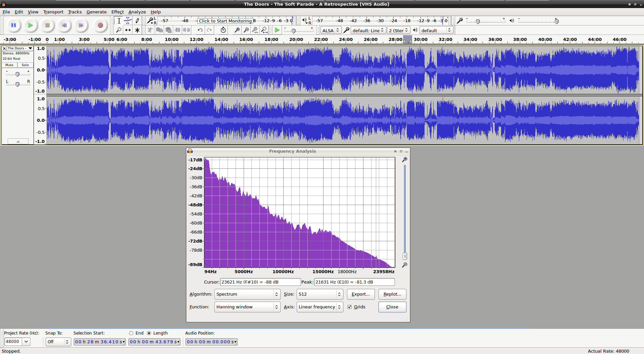Click to Start Monitoring meter
This screenshot has height=354, width=644.
(225, 21)
